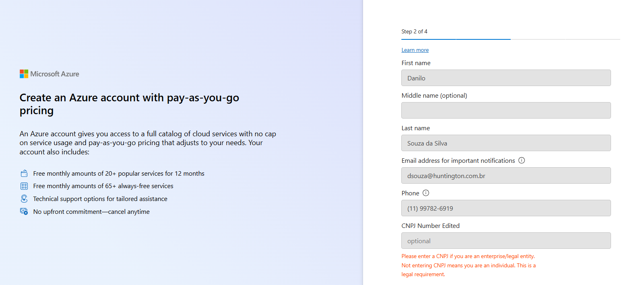Click the 'CNPJ Number Edited' label
Screen dimensions: 644x285
coord(430,226)
